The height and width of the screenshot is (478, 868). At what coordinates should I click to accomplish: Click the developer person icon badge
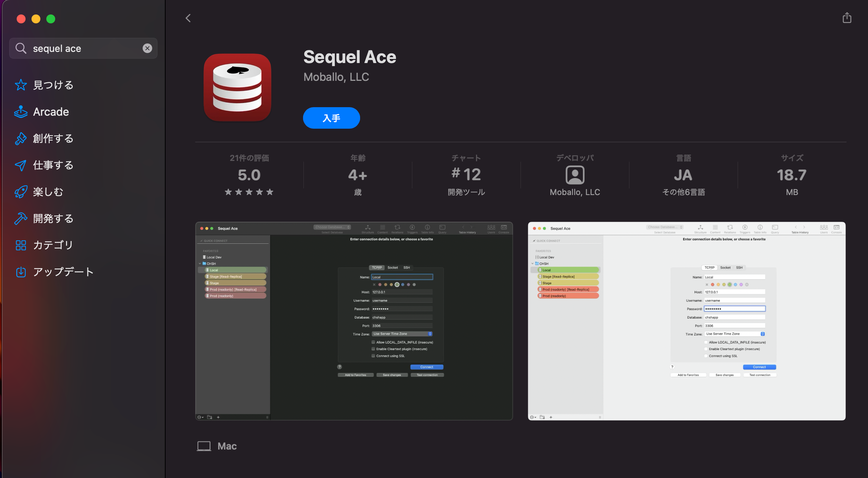(575, 175)
